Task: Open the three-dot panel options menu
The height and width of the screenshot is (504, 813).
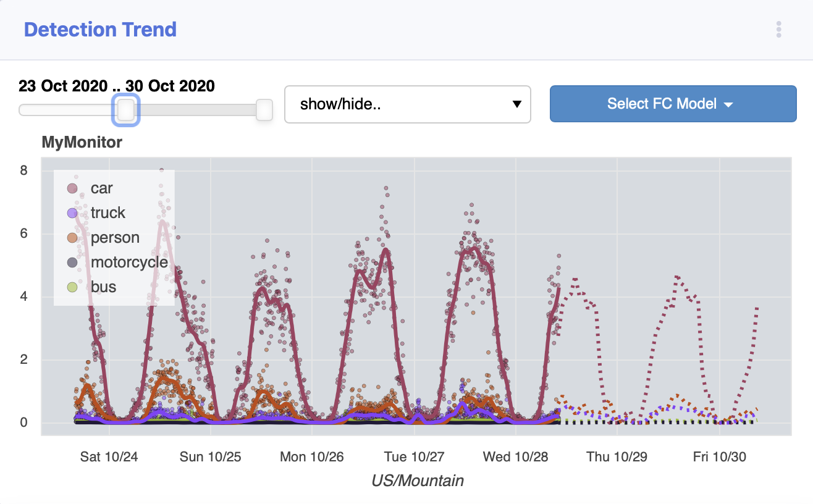Action: [x=779, y=29]
